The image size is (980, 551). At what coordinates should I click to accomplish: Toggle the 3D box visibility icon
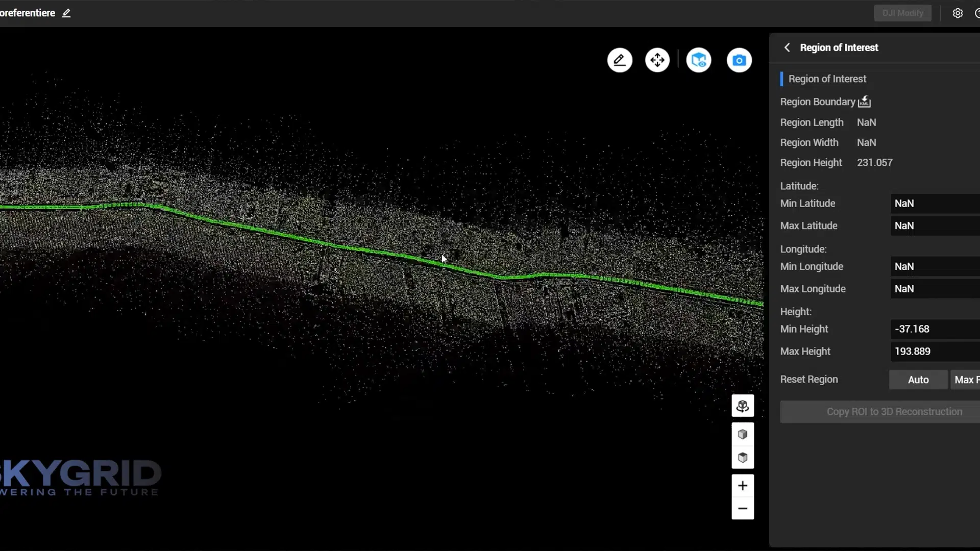click(699, 60)
